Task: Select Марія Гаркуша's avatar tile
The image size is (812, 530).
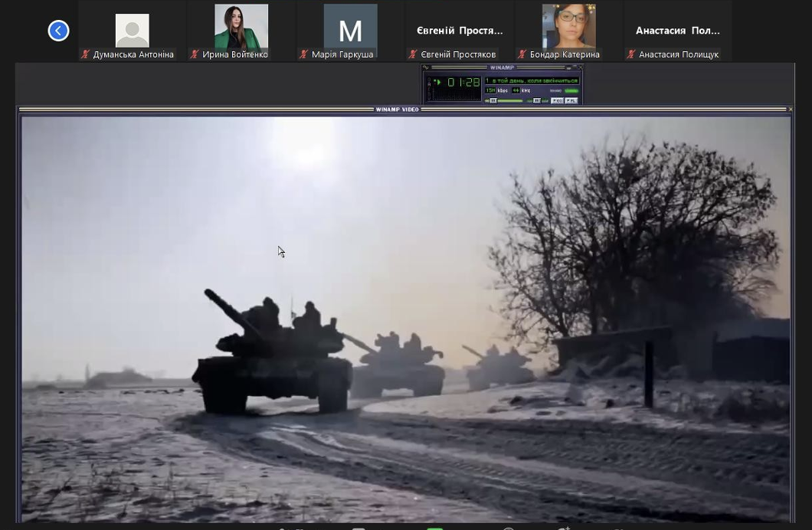Action: (350, 30)
